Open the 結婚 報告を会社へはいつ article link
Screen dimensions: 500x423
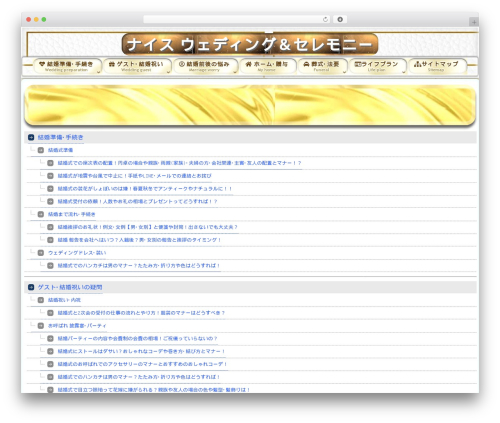[139, 240]
